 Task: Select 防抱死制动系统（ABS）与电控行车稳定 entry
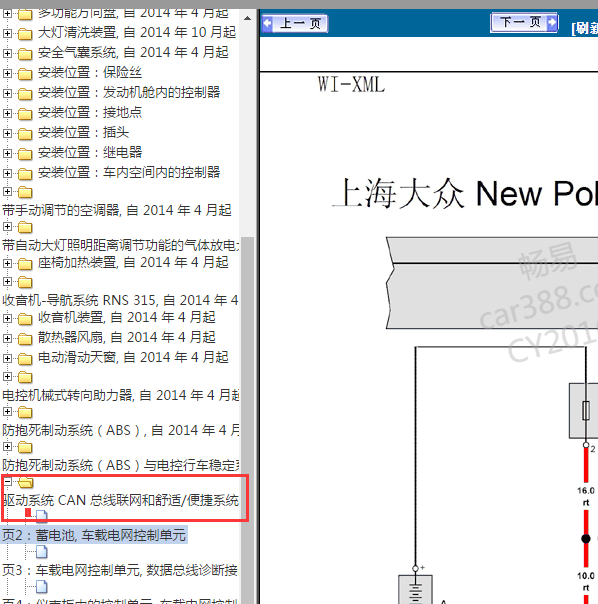(121, 465)
